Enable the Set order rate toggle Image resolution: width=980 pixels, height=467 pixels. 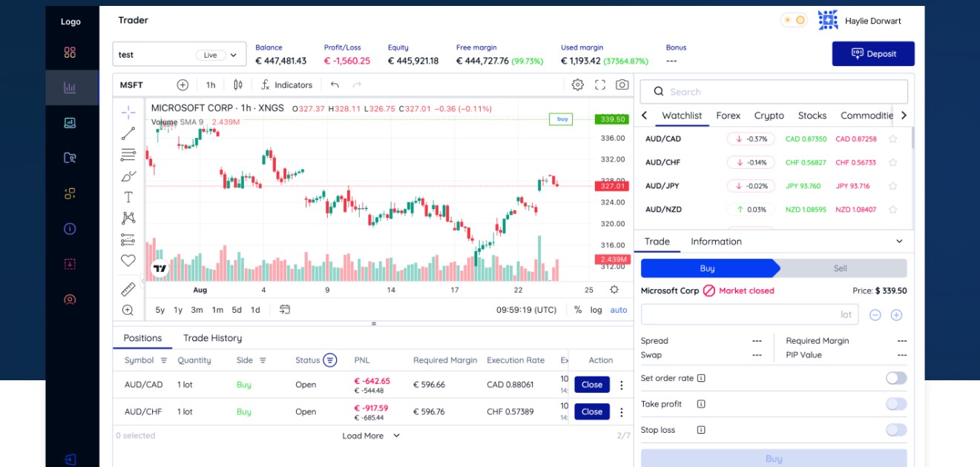click(x=895, y=378)
